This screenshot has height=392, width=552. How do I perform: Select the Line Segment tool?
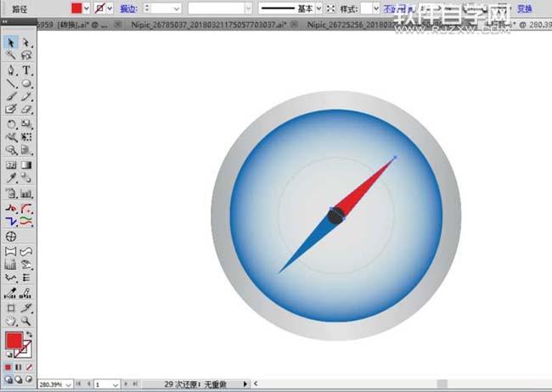pyautogui.click(x=10, y=83)
